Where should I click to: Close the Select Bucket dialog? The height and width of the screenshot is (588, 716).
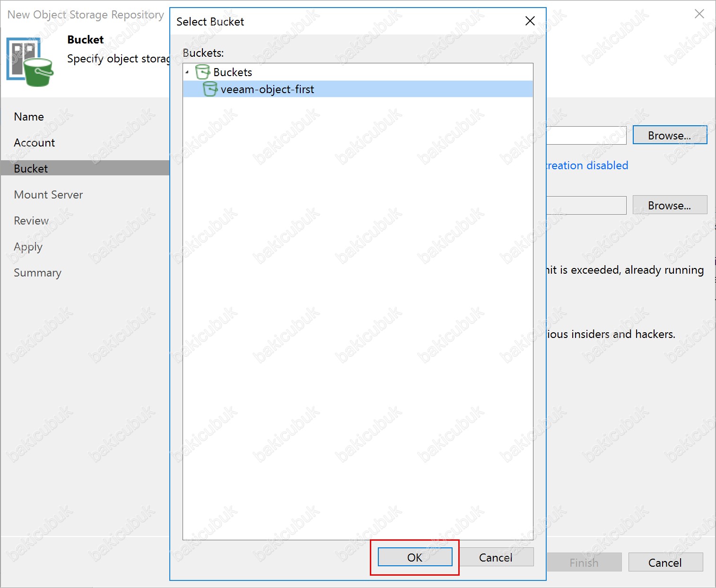tap(530, 21)
